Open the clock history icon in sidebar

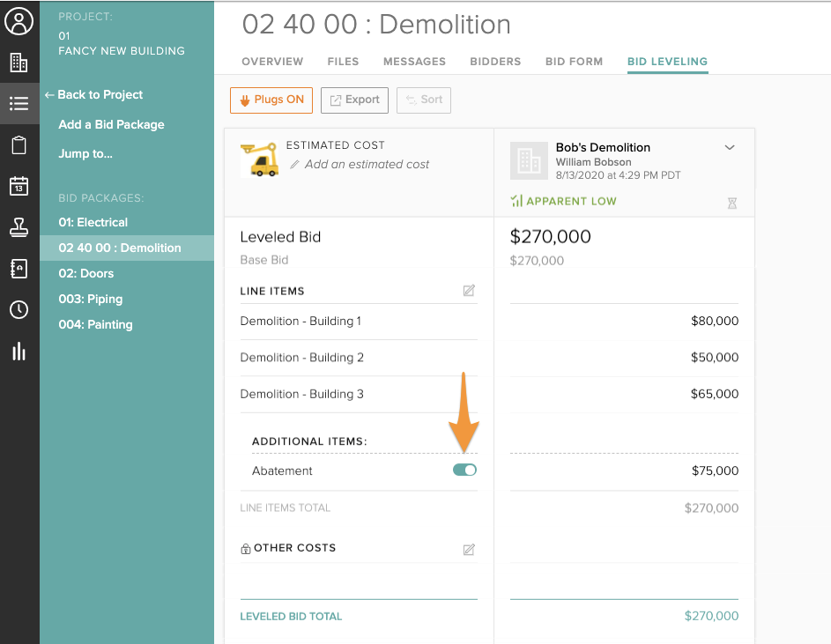tap(19, 310)
